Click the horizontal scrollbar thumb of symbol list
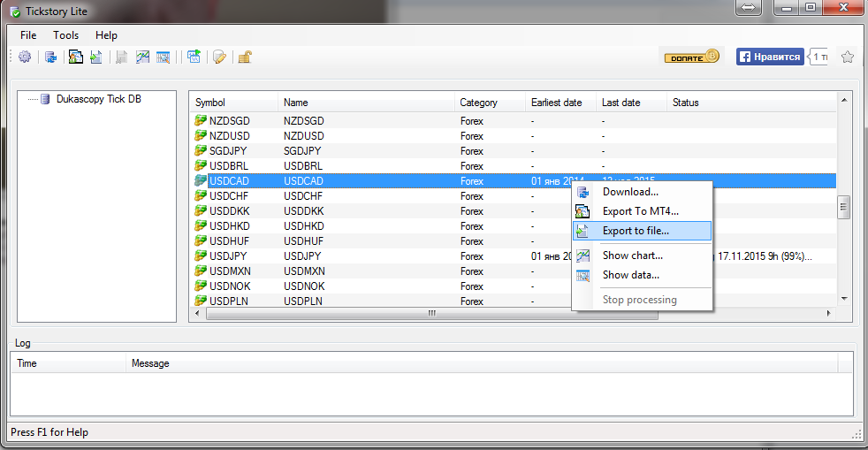 click(431, 313)
